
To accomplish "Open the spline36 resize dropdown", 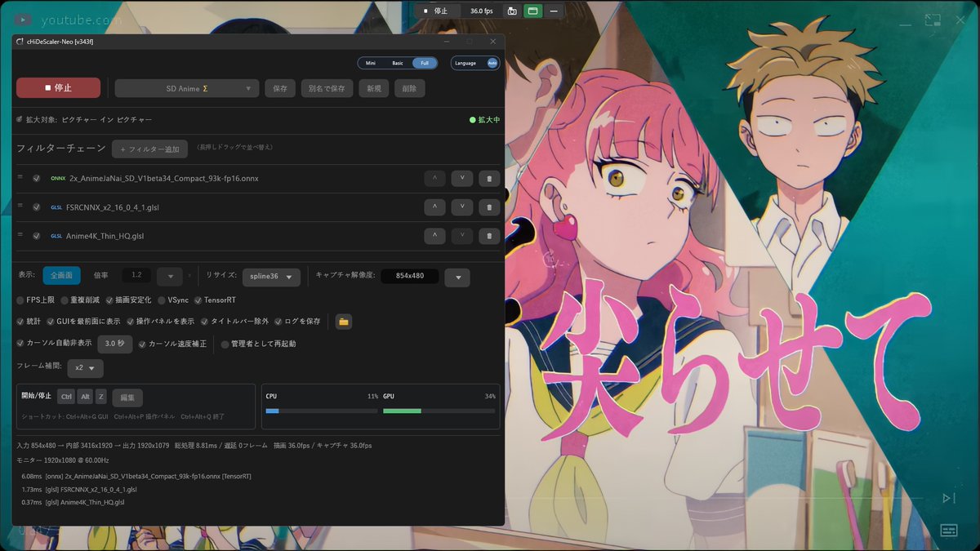I will coord(271,277).
